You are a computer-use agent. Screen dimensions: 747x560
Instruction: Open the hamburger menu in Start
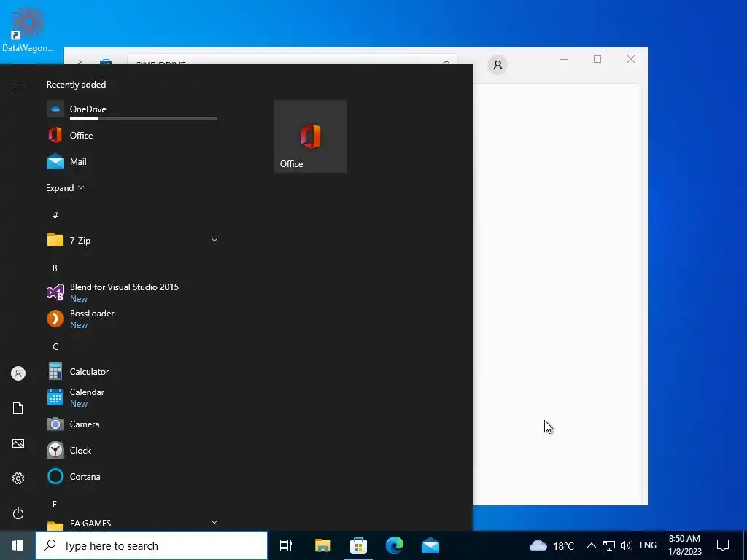point(18,85)
